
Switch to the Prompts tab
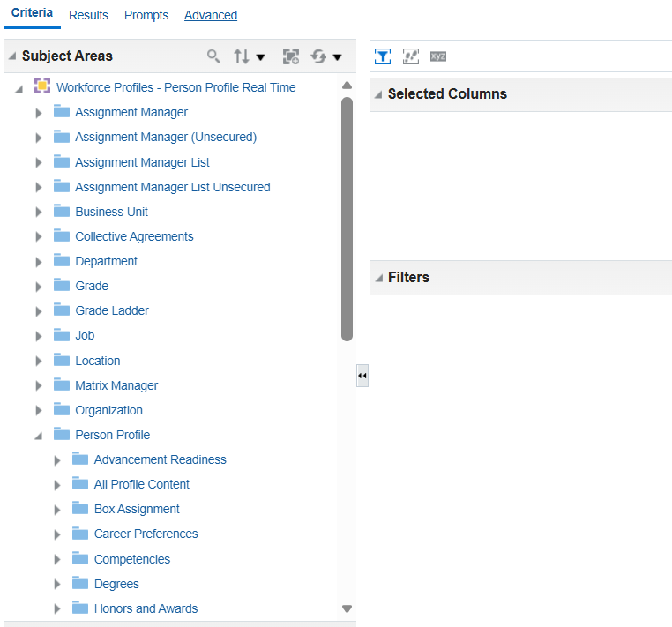tap(146, 15)
